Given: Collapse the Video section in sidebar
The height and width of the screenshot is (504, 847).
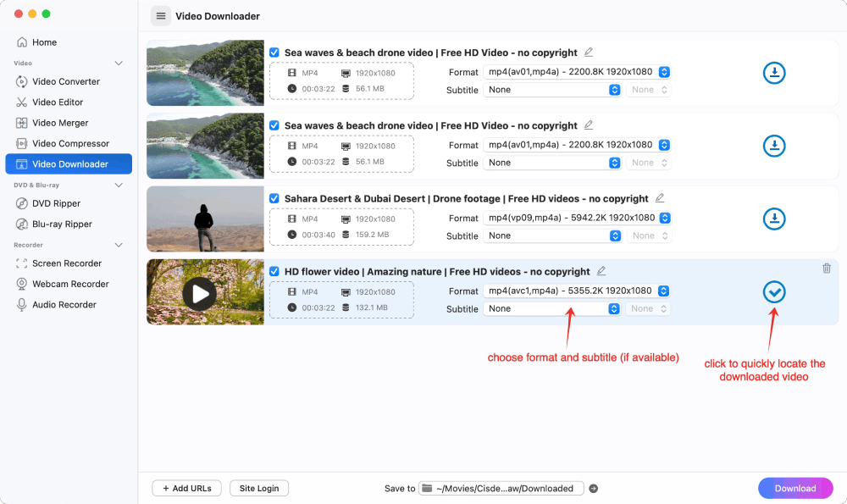Looking at the screenshot, I should click(119, 64).
